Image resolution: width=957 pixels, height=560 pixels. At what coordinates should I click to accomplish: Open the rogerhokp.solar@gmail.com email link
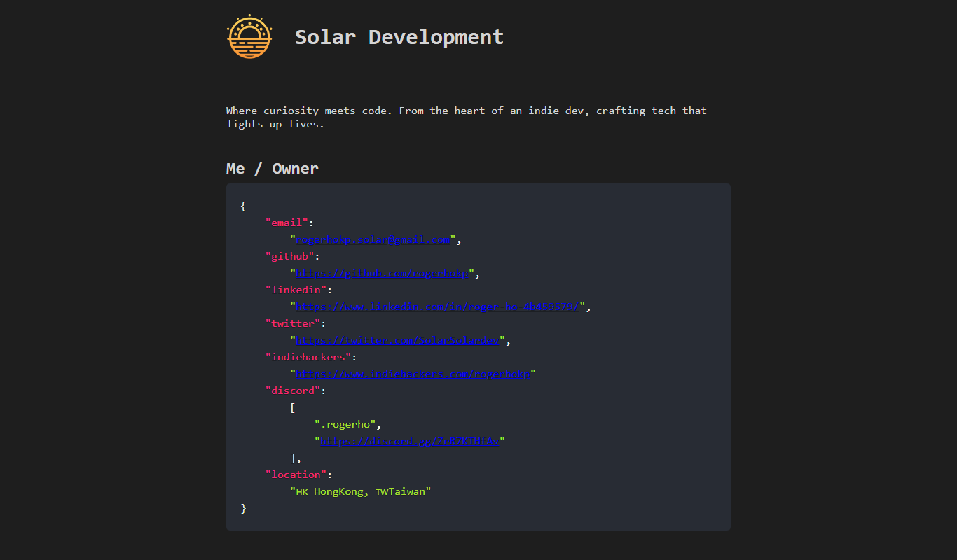click(x=373, y=240)
